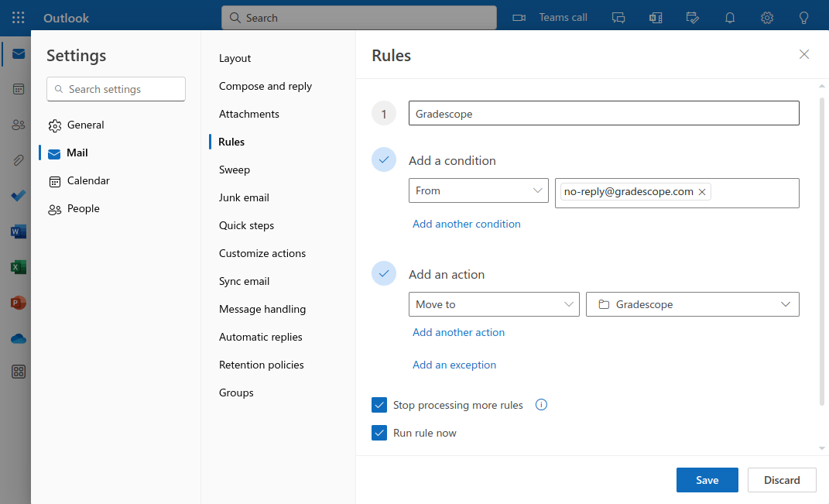Open the Gradescope folder dropdown
829x504 pixels.
(x=692, y=304)
